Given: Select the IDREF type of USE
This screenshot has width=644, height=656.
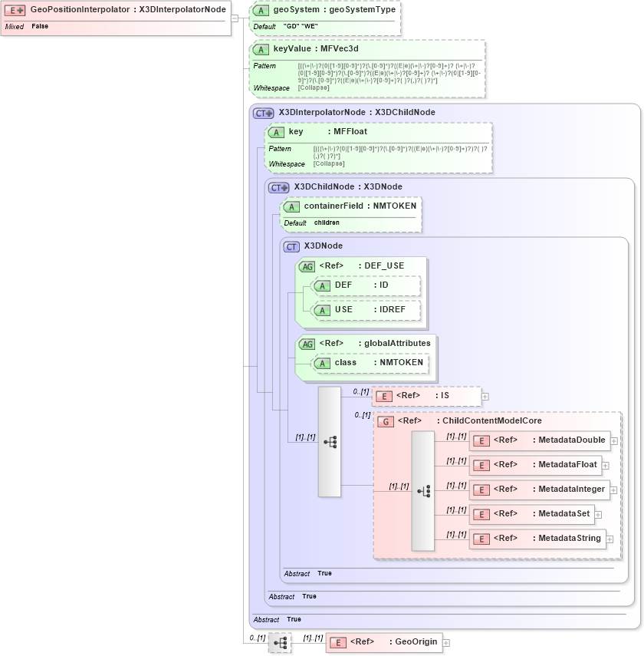Looking at the screenshot, I should tap(393, 309).
